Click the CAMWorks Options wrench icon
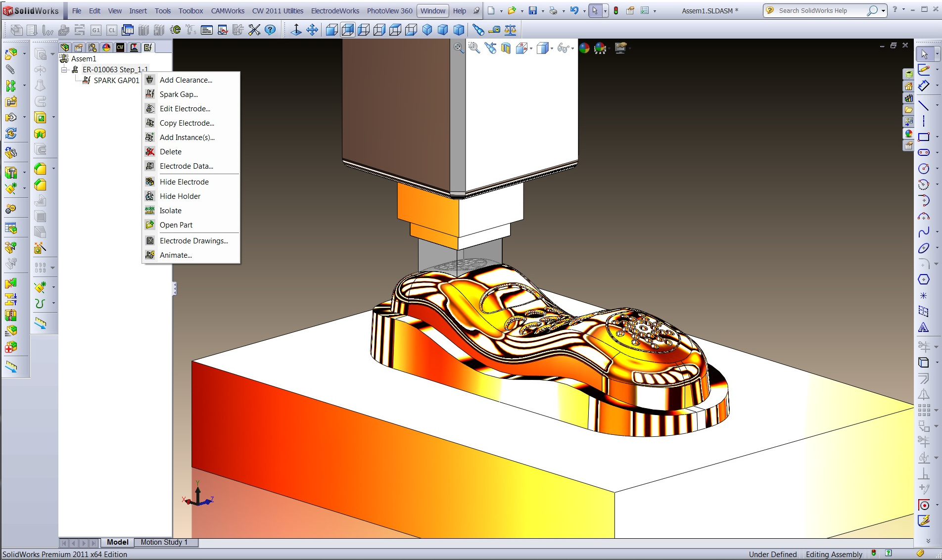The height and width of the screenshot is (560, 942). (254, 30)
